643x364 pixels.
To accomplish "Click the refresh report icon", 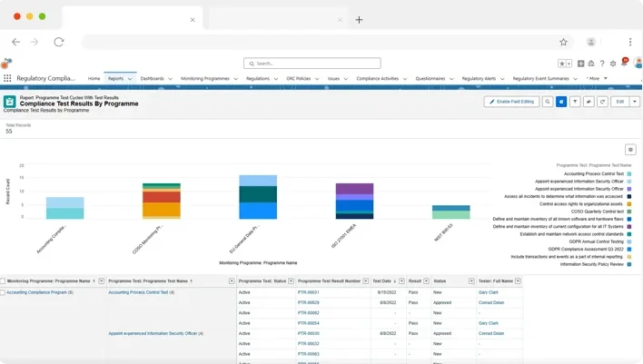I will pos(602,102).
